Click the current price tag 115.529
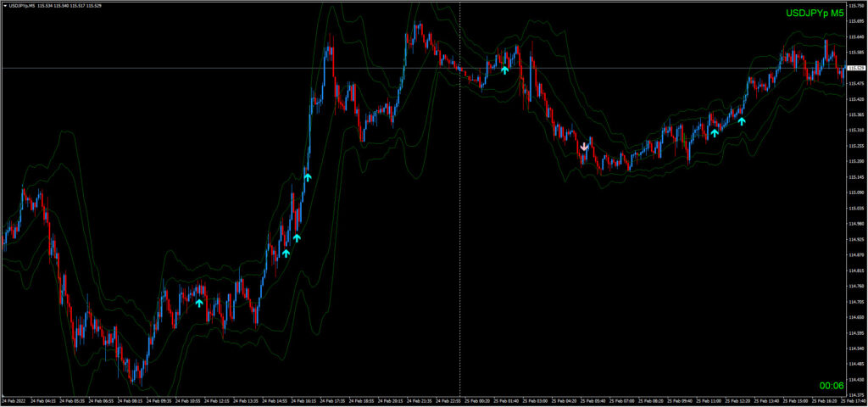868x407 pixels. pos(856,68)
